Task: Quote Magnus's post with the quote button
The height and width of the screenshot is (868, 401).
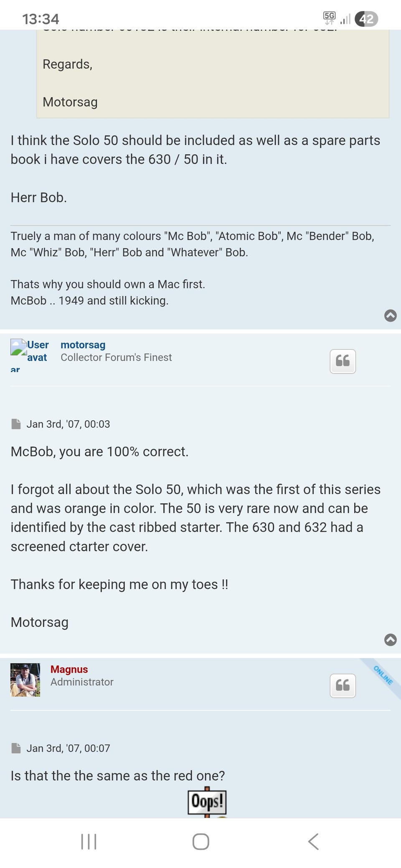Action: [343, 685]
